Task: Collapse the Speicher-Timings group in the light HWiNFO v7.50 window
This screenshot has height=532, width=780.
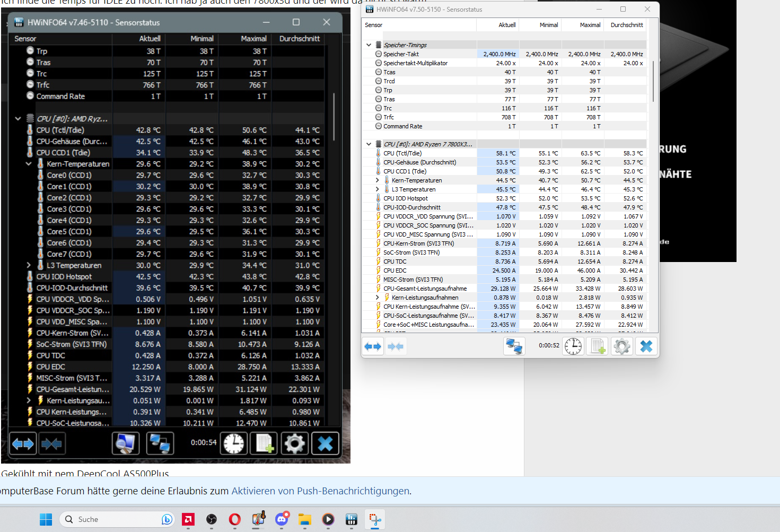Action: 369,45
